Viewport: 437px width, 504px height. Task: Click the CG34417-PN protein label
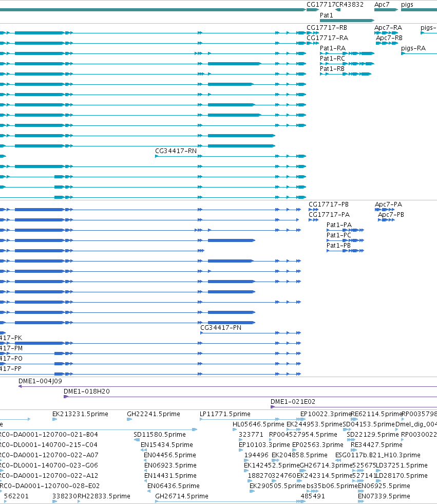[221, 328]
